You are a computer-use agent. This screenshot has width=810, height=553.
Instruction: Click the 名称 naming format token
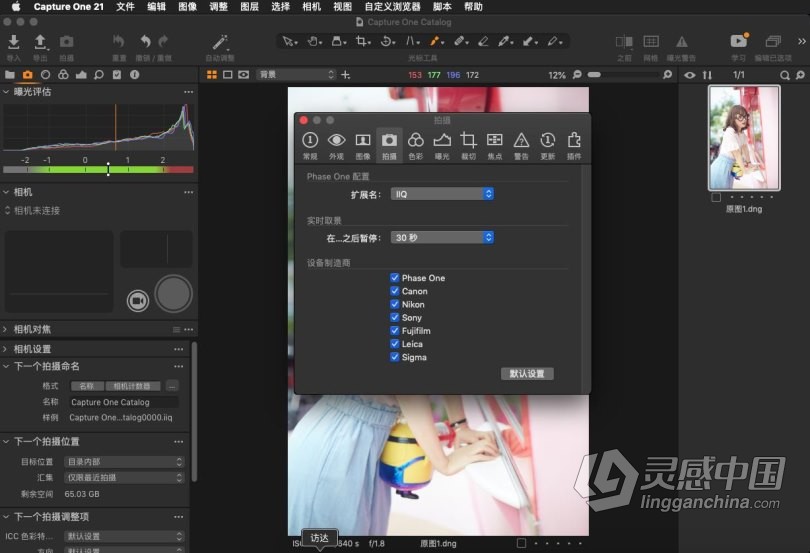tap(87, 386)
